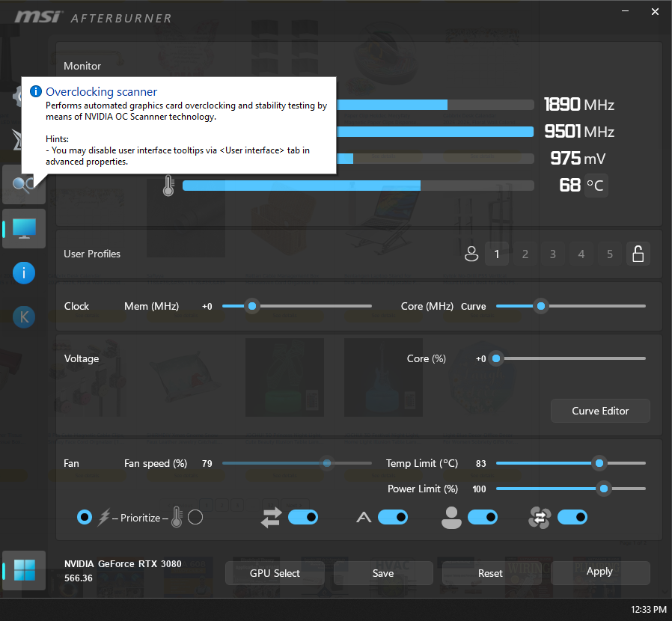Image resolution: width=672 pixels, height=621 pixels.
Task: Switch to user profile slot 1
Action: coord(496,254)
